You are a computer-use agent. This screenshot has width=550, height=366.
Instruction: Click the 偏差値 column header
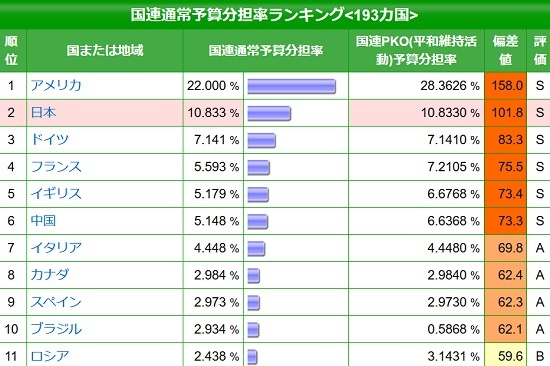pyautogui.click(x=505, y=51)
